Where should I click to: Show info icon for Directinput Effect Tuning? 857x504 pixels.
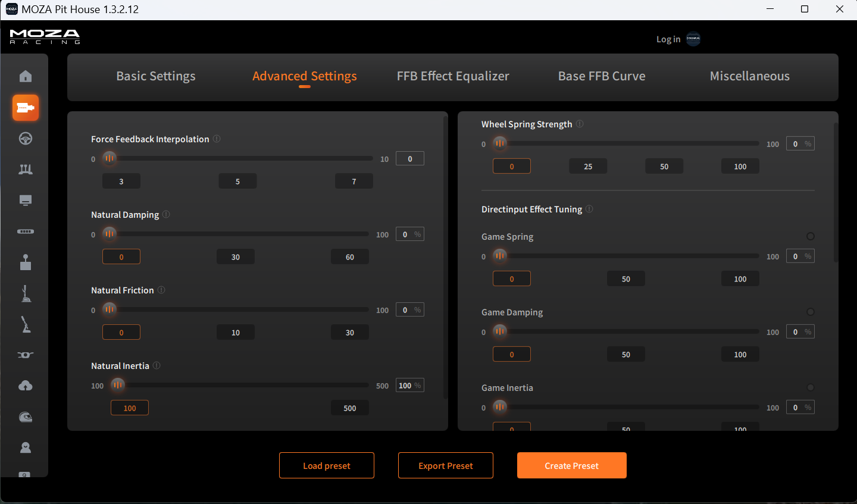[589, 209]
